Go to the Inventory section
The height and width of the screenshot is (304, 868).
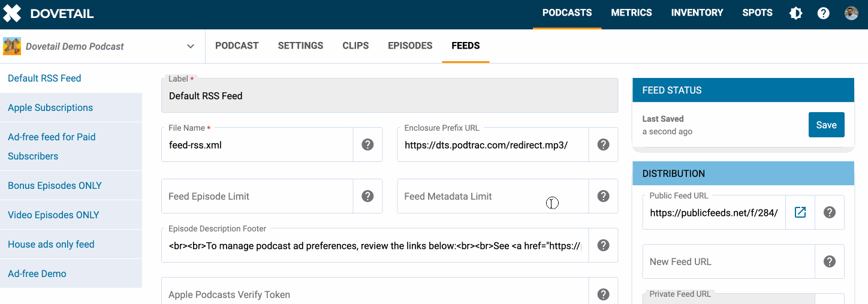click(x=697, y=13)
